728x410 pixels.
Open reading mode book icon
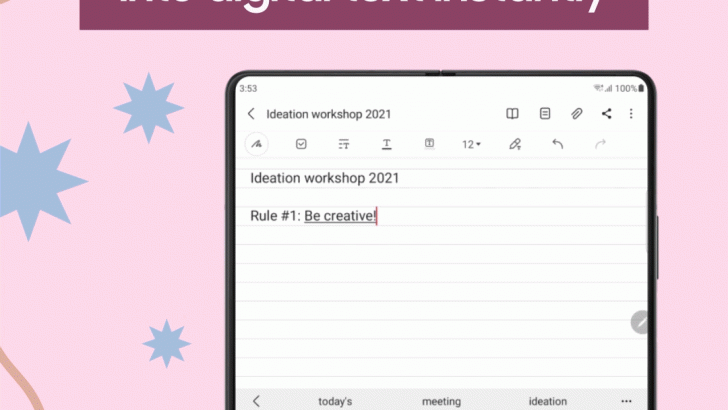(512, 114)
